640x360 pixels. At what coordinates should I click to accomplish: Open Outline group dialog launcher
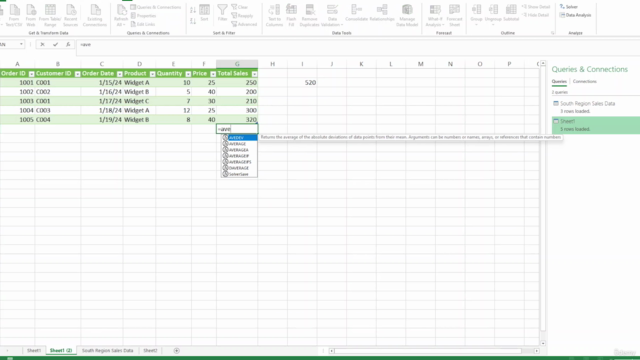click(553, 33)
